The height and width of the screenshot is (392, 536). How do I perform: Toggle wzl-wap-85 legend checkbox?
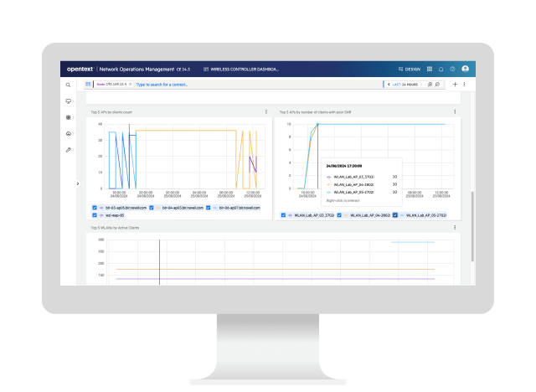(95, 215)
